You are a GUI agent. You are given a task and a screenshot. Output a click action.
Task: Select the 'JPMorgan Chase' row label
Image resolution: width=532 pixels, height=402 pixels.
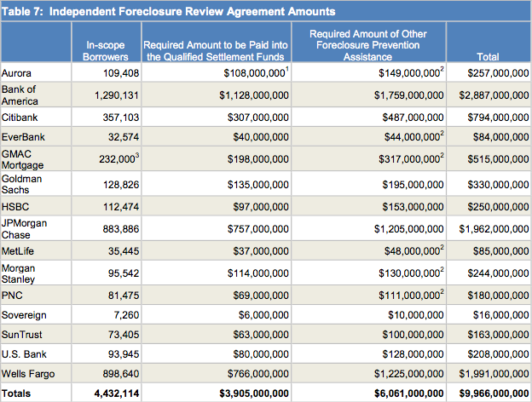click(x=24, y=229)
